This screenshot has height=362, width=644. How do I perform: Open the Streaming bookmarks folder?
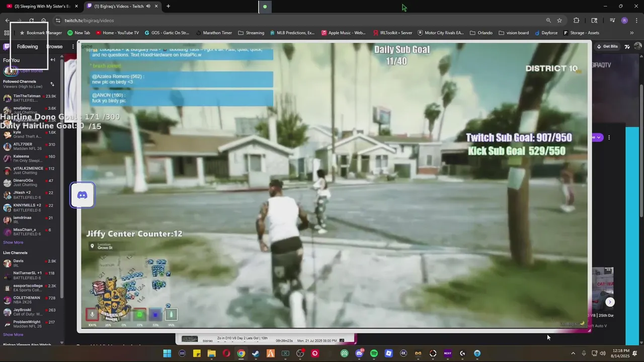251,33
